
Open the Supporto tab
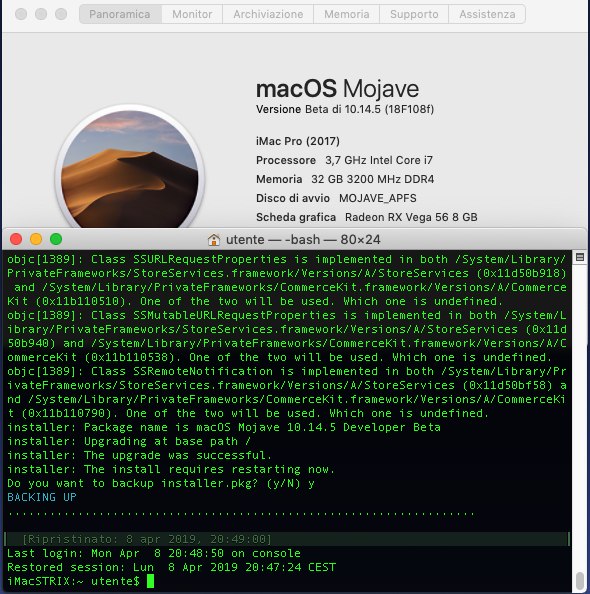pyautogui.click(x=414, y=14)
